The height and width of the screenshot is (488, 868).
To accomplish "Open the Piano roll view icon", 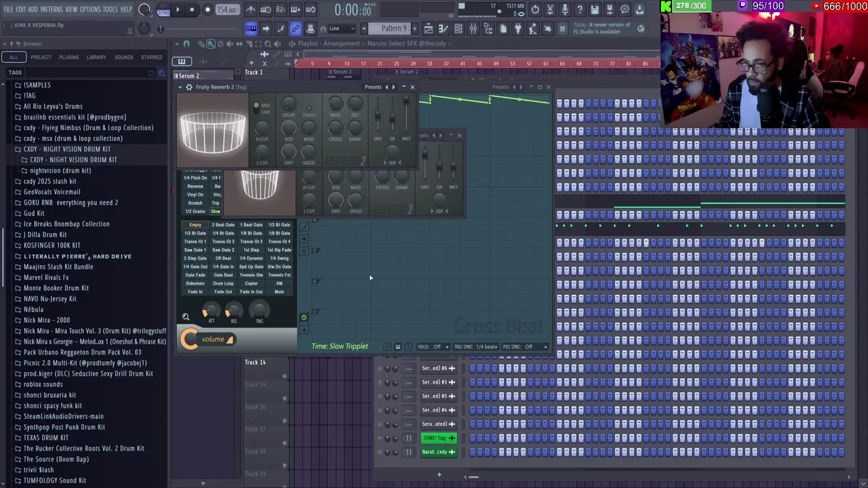I will pos(443,28).
